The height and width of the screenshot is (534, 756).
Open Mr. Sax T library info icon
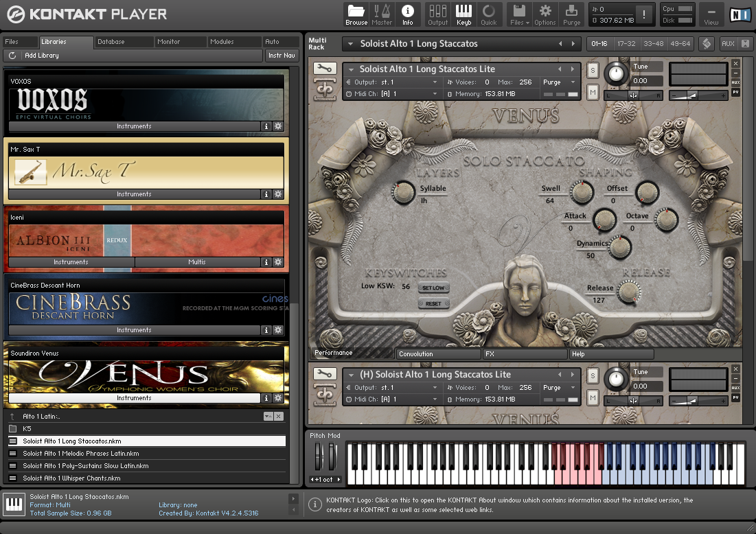tap(266, 194)
